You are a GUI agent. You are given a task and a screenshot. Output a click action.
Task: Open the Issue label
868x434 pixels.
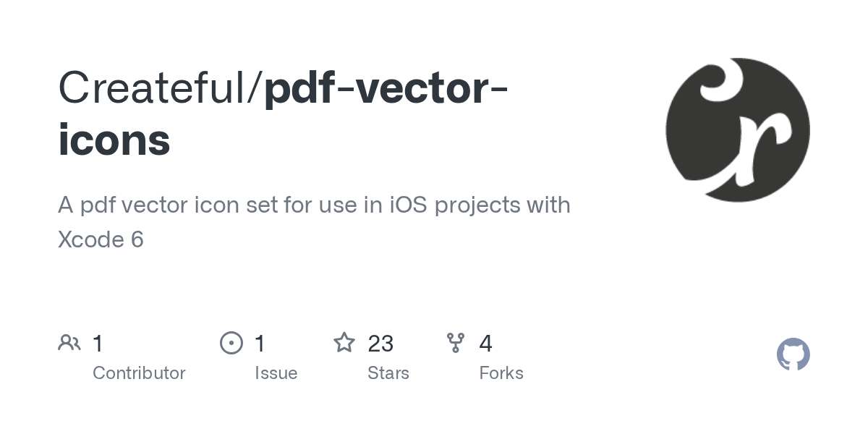coord(276,373)
